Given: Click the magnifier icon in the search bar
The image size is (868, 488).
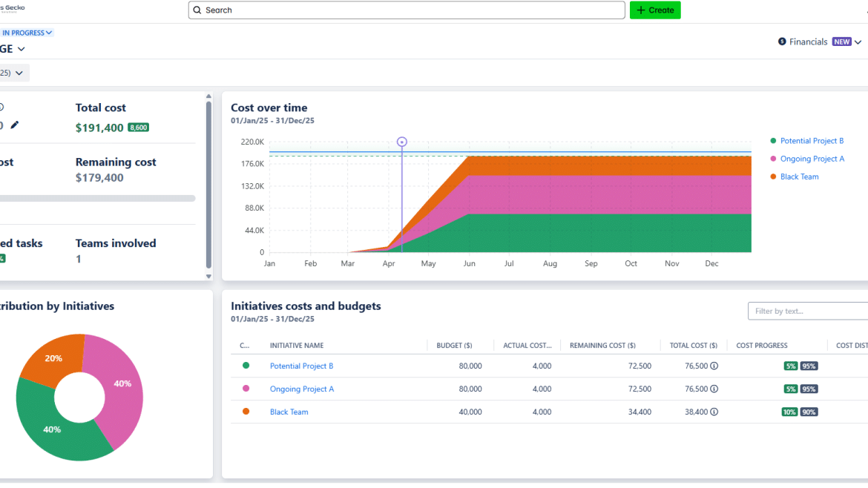Looking at the screenshot, I should click(x=197, y=10).
